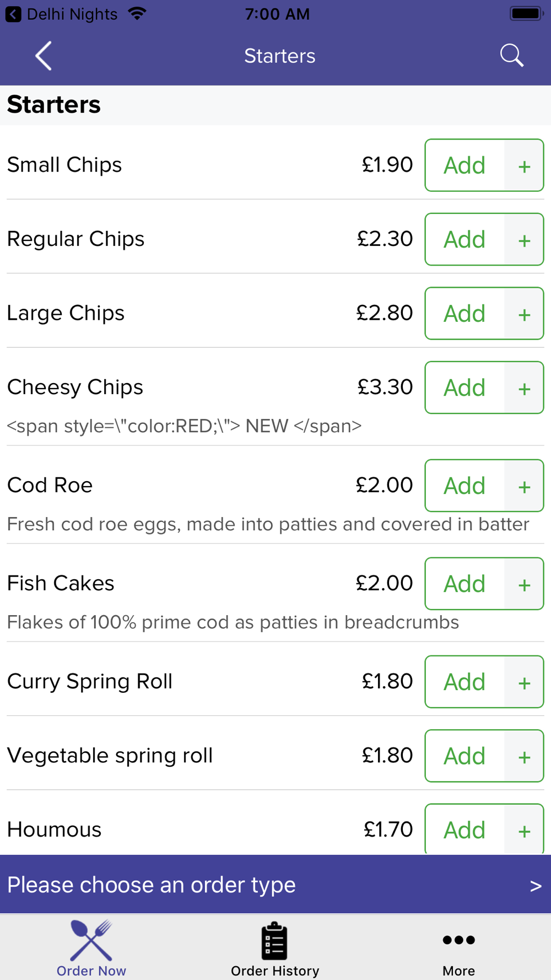
Task: Tap the back arrow in header
Action: click(x=44, y=56)
